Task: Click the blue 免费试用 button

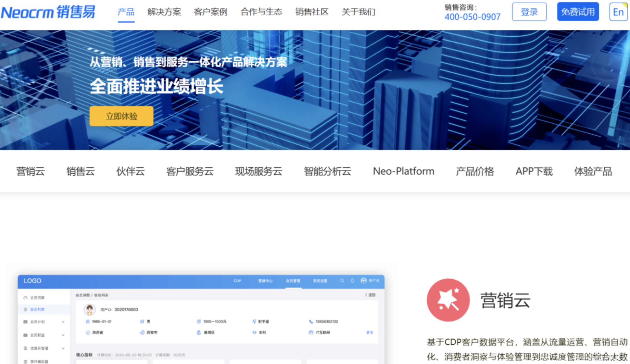Action: (x=578, y=12)
